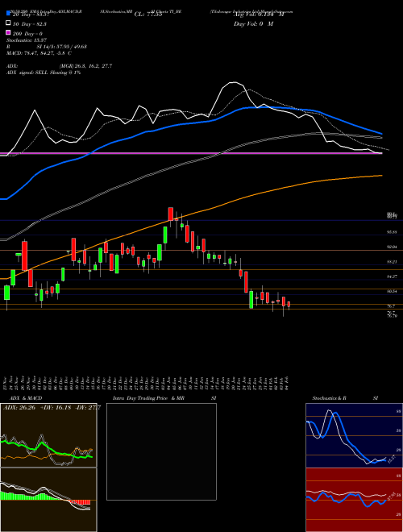Click the 'CL:' closing price label

point(147,15)
